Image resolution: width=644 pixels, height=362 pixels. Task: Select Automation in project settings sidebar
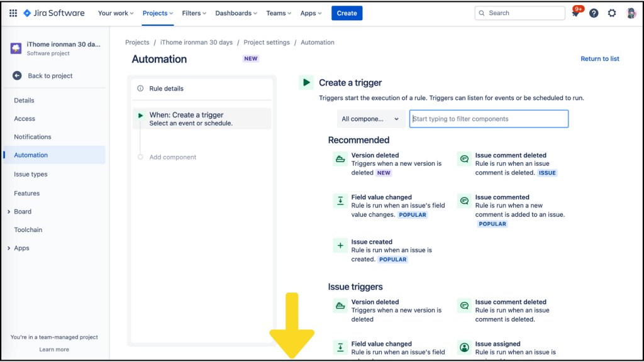[54, 155]
